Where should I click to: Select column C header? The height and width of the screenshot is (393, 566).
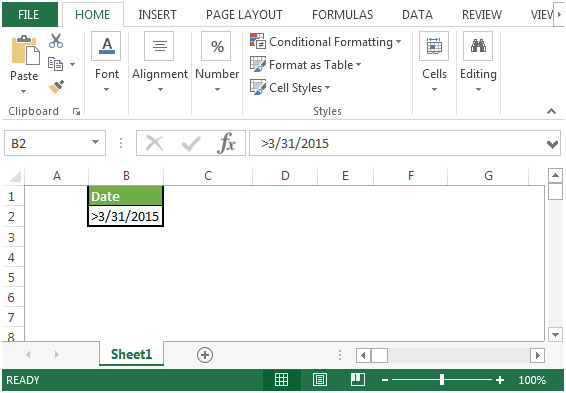click(208, 176)
